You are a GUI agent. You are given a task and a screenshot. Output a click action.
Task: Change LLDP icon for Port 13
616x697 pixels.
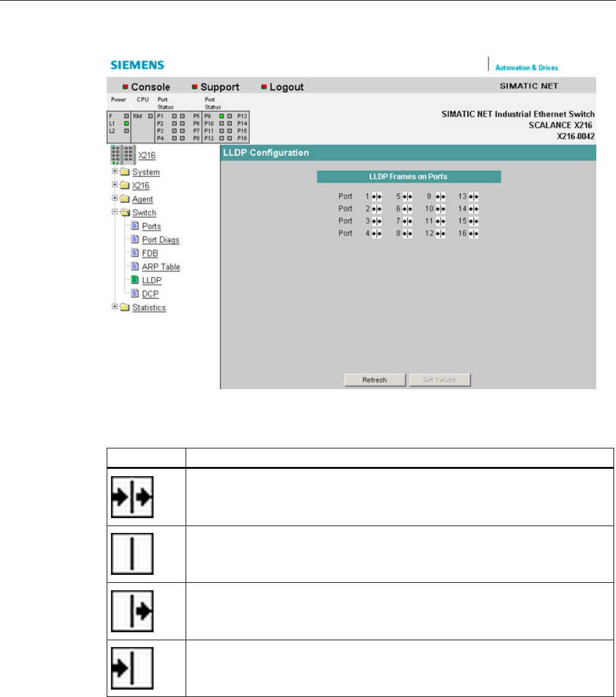[x=474, y=197]
